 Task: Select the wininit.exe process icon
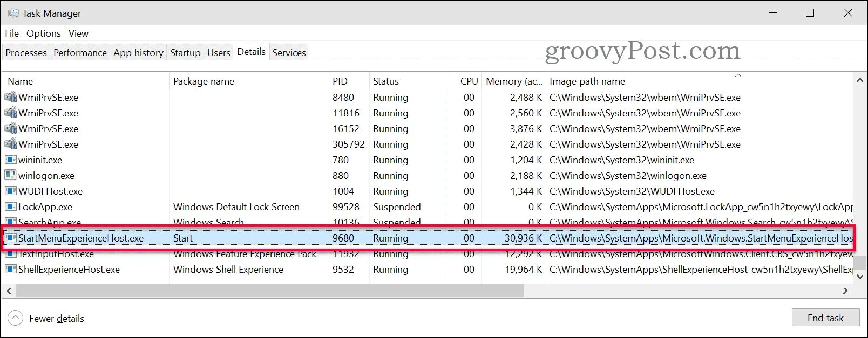coord(11,160)
